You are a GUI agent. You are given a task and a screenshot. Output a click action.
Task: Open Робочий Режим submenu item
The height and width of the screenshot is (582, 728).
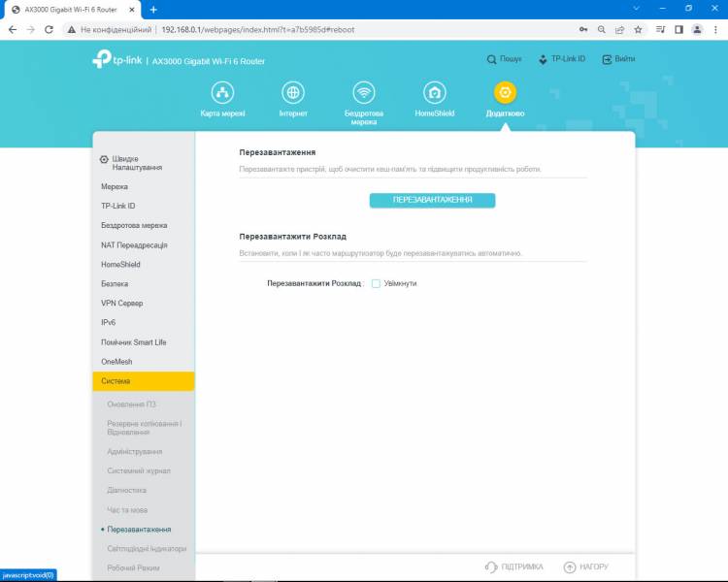pos(133,568)
